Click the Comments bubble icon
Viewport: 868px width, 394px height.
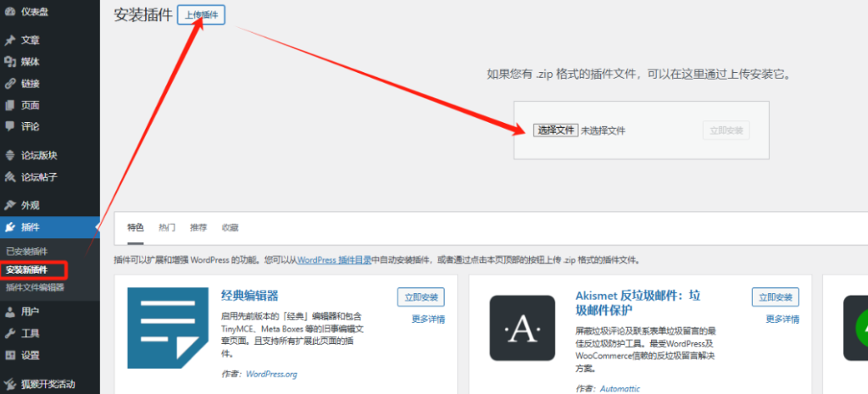(x=10, y=127)
